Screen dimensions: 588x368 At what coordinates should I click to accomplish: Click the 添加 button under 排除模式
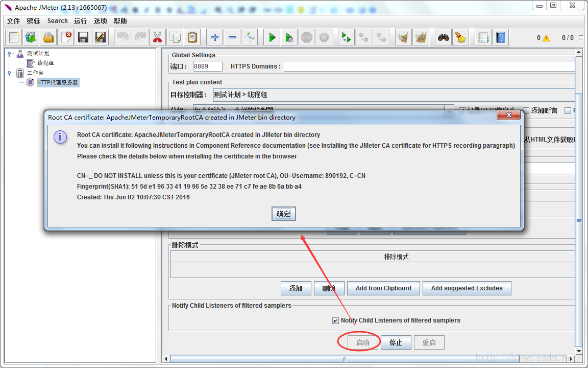[x=296, y=288]
